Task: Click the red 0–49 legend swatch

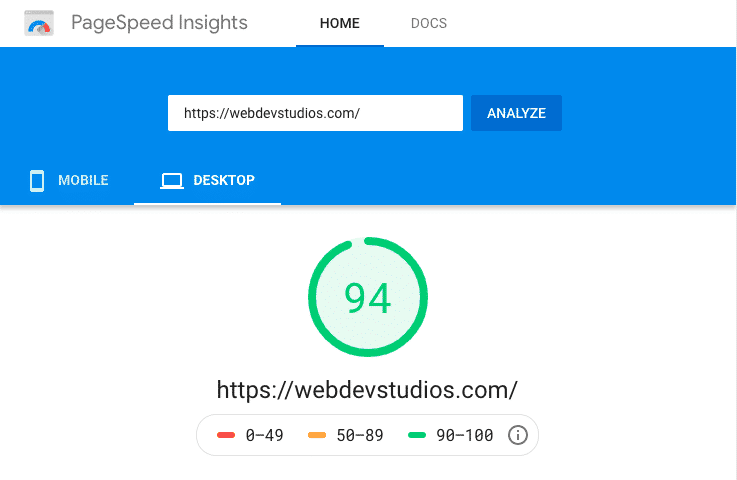Action: [x=226, y=435]
